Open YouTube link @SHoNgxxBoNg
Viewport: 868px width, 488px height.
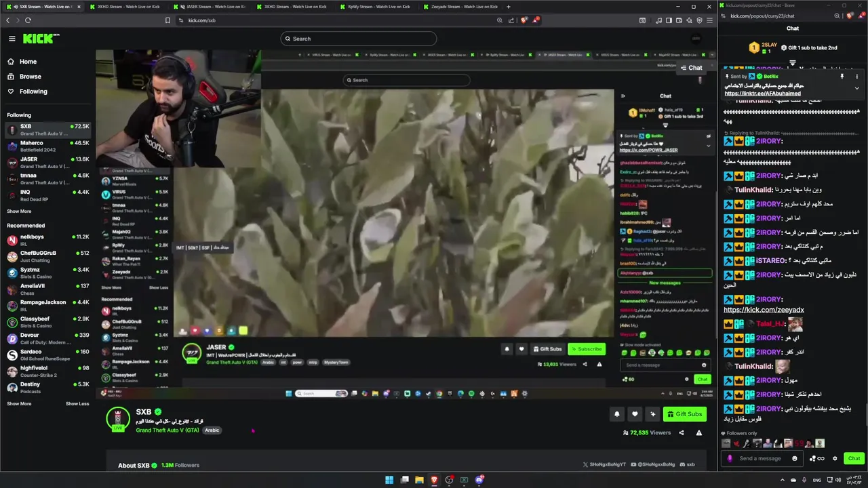tap(652, 465)
